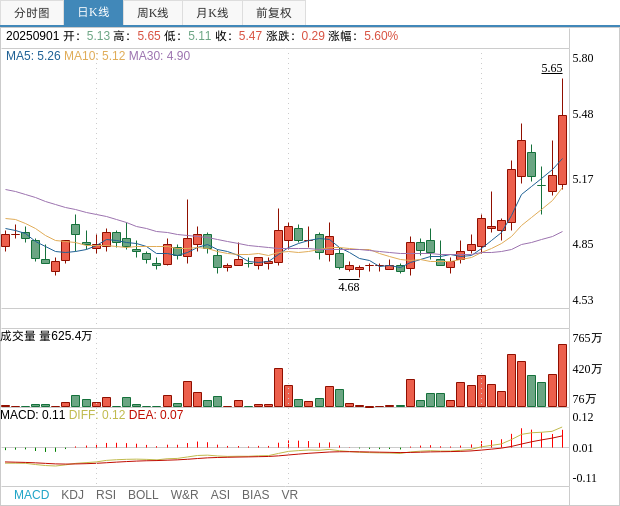This screenshot has width=620, height=506.
Task: Click the MA30 legend label
Action: [159, 56]
